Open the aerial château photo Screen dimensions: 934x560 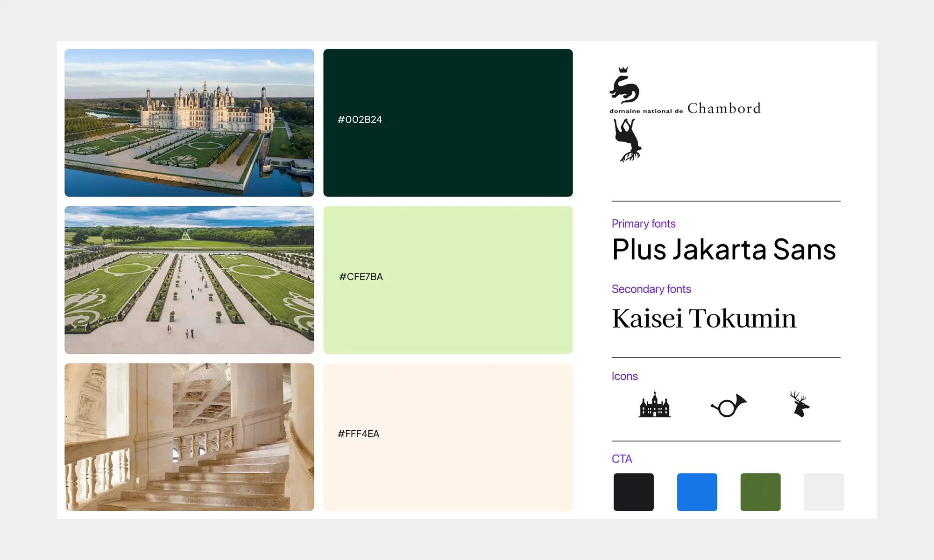[x=189, y=123]
